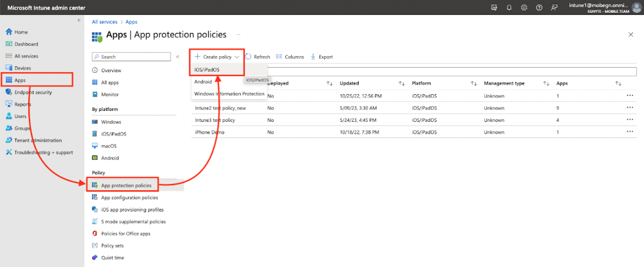The height and width of the screenshot is (267, 644).
Task: Export the policies list
Action: click(x=321, y=57)
